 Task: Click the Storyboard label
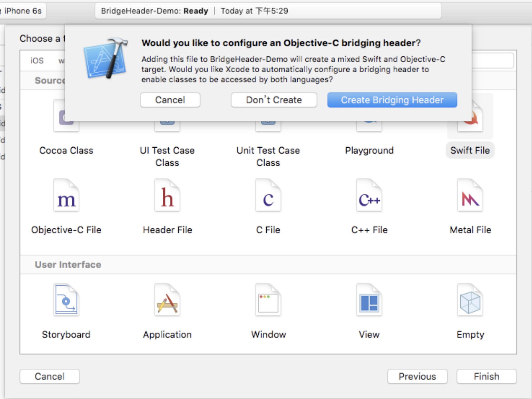coord(66,334)
